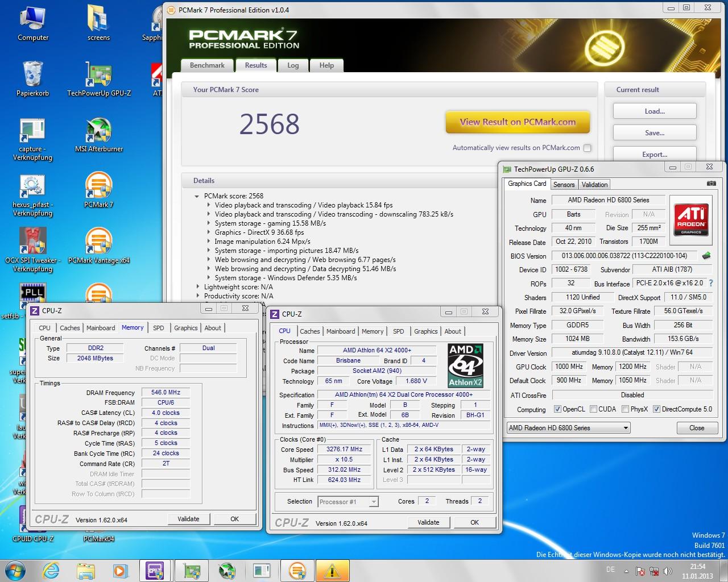
Task: Open OCX SPI Tweaker shortcut
Action: 33,251
